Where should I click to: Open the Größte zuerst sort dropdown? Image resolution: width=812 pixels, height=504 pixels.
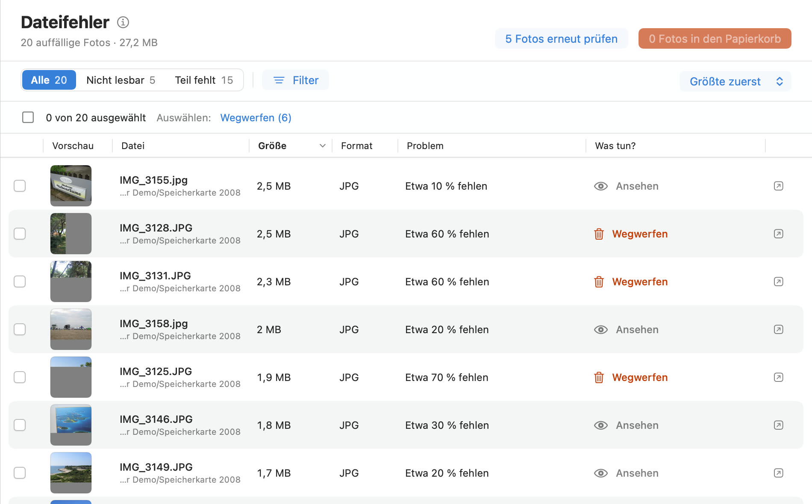735,81
